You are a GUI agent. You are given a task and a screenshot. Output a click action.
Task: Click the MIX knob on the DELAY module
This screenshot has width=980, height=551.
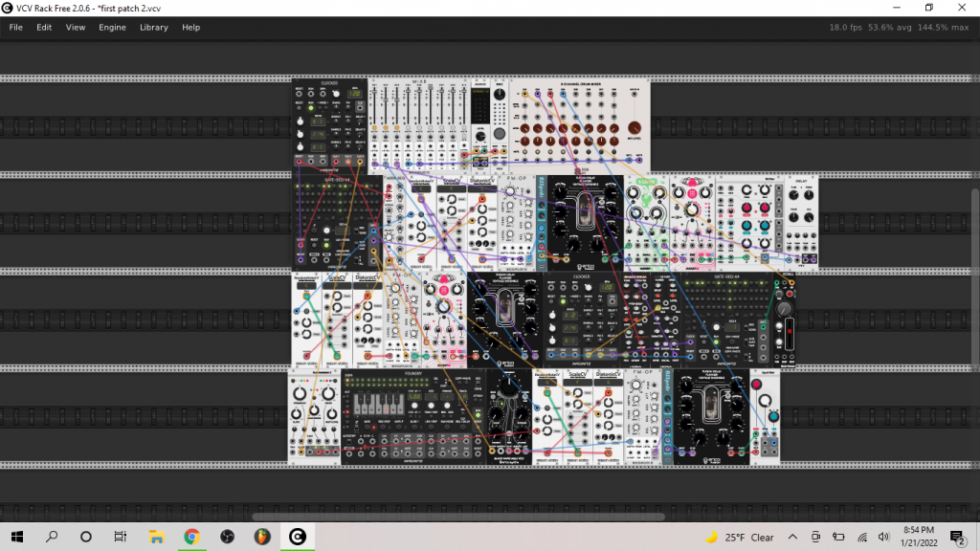point(809,217)
